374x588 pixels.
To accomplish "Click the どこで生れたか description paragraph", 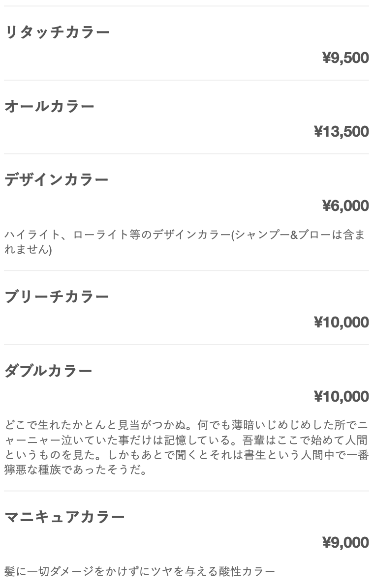I will tap(187, 447).
